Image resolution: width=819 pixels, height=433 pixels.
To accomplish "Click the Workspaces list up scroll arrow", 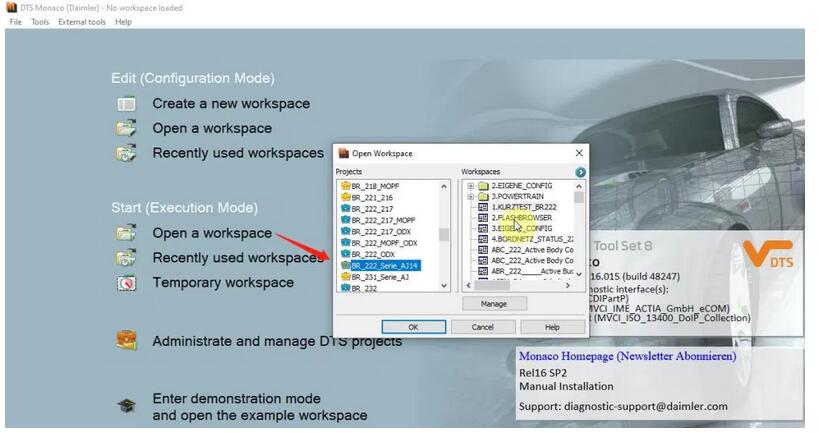I will pos(579,186).
